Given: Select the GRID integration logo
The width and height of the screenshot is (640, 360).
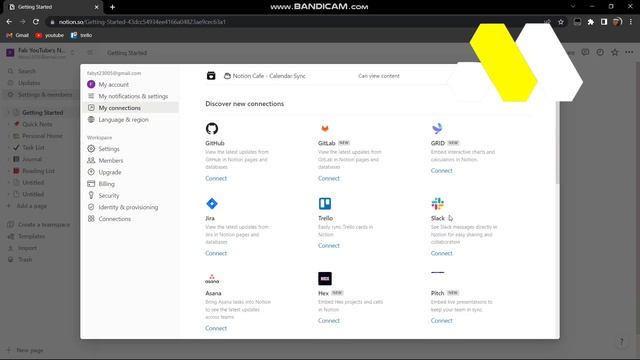Looking at the screenshot, I should point(437,129).
